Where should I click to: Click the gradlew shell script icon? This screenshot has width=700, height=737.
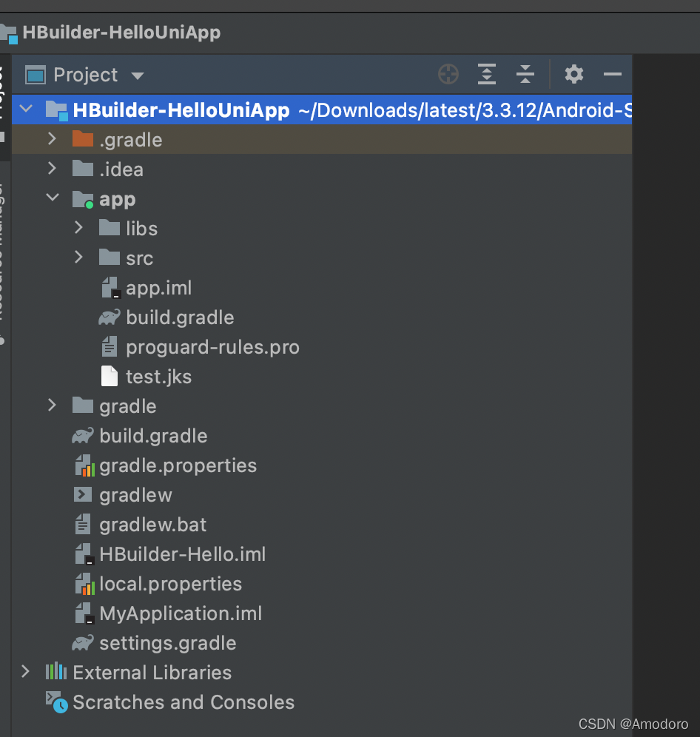pyautogui.click(x=83, y=494)
